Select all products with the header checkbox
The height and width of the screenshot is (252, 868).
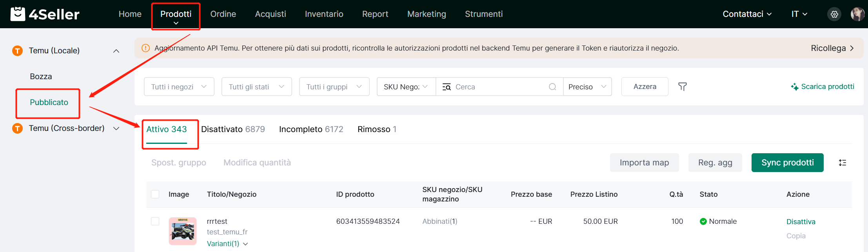tap(155, 194)
